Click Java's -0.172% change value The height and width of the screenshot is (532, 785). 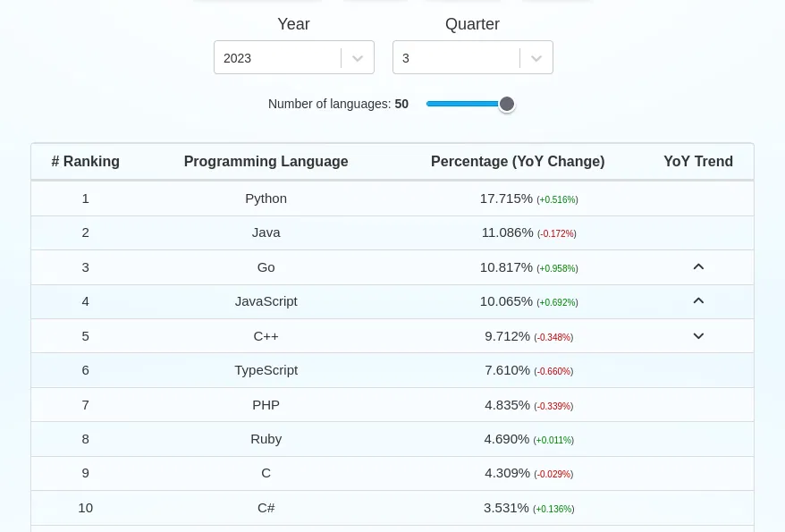point(556,233)
